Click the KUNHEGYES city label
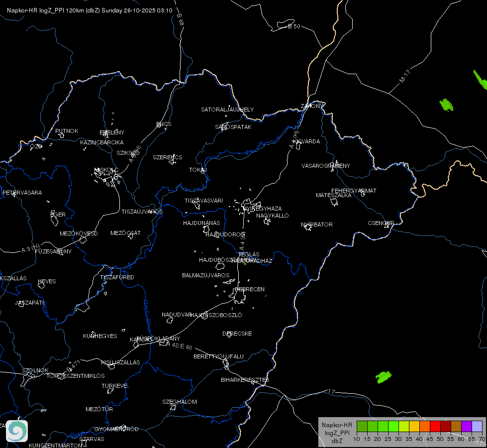This screenshot has width=487, height=448. click(x=100, y=336)
